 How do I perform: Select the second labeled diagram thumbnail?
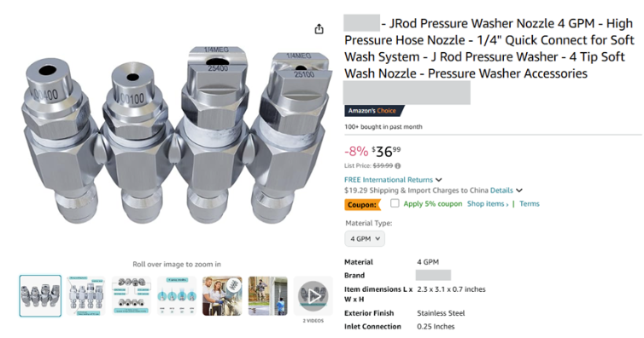pyautogui.click(x=86, y=295)
